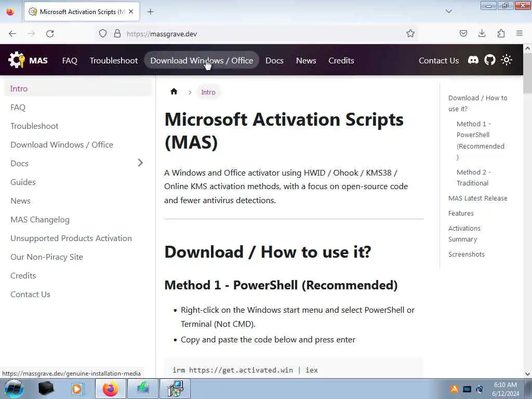Screen dimensions: 532x399
Task: Open the Firefox downloads icon
Action: [x=482, y=33]
